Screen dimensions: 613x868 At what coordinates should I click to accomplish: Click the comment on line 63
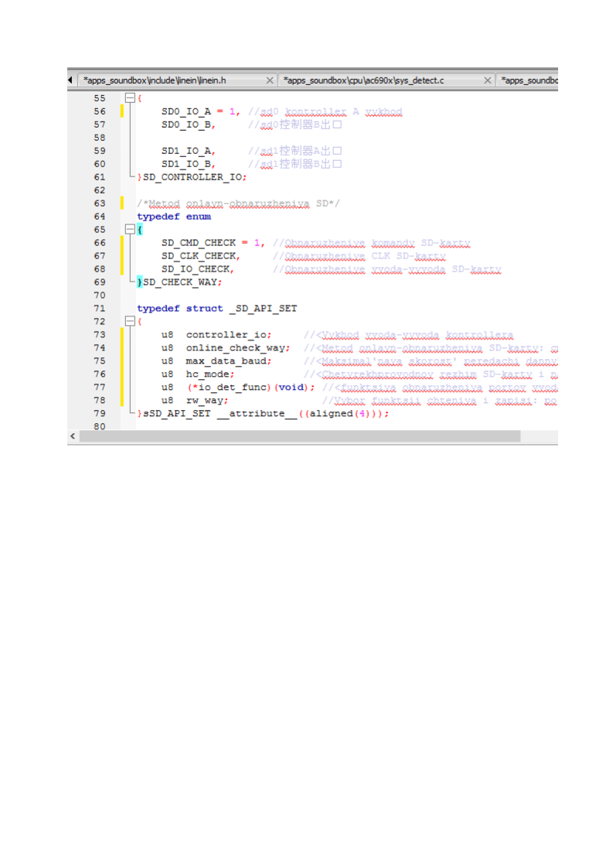(x=238, y=203)
